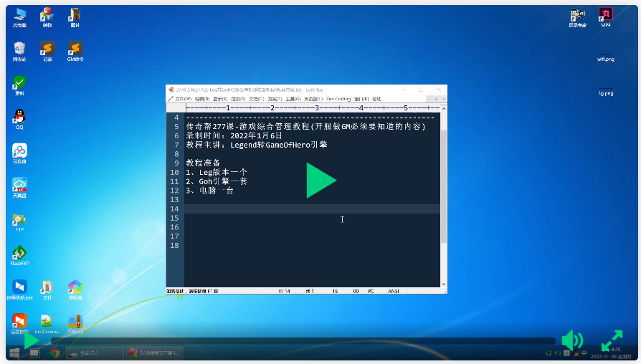The width and height of the screenshot is (641, 364).
Task: Open the FlashFXP desktop shortcut
Action: pyautogui.click(x=19, y=256)
